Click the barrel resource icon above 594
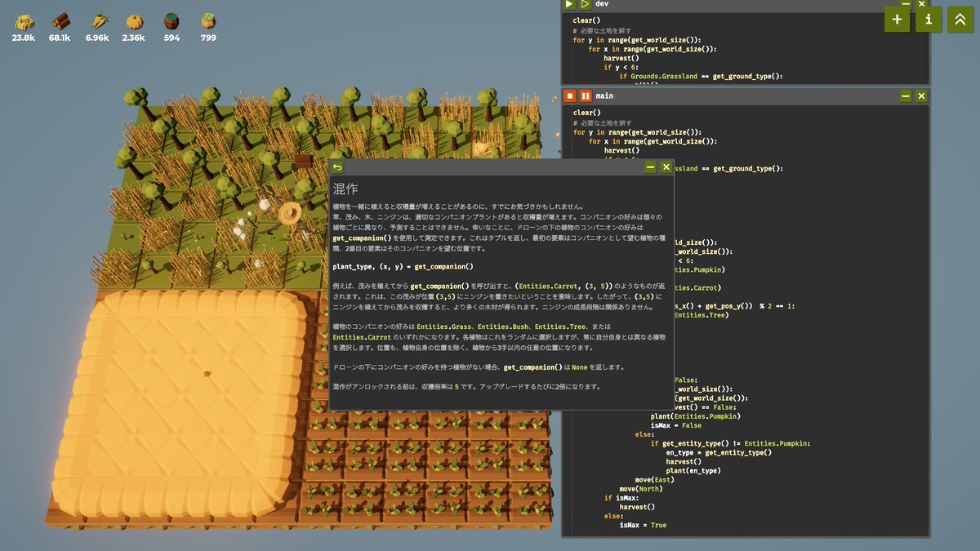Screen dimensions: 980x551 (171, 21)
